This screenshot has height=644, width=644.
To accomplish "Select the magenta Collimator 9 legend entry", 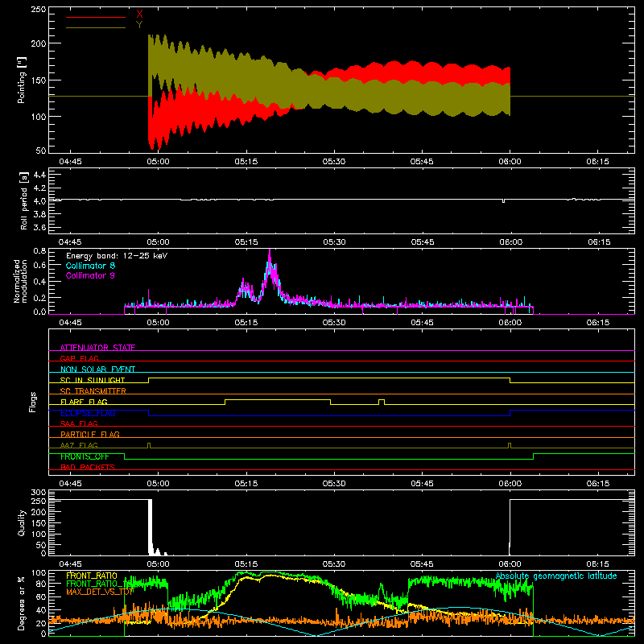I will click(x=90, y=275).
